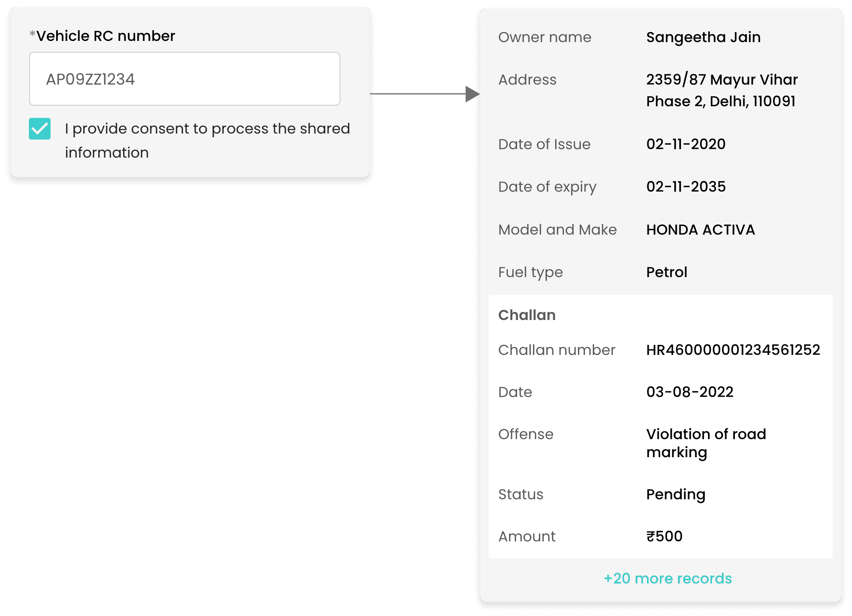The height and width of the screenshot is (616, 852).
Task: Open the Challan section header
Action: 527,315
